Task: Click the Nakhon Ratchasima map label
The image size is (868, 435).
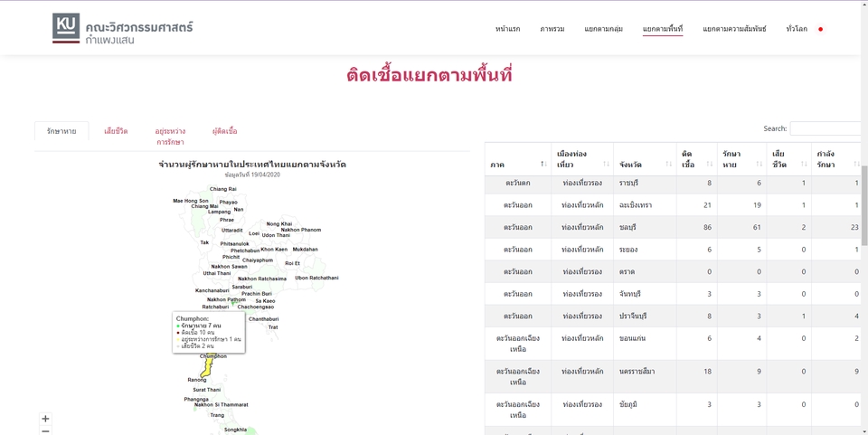Action: pyautogui.click(x=262, y=279)
